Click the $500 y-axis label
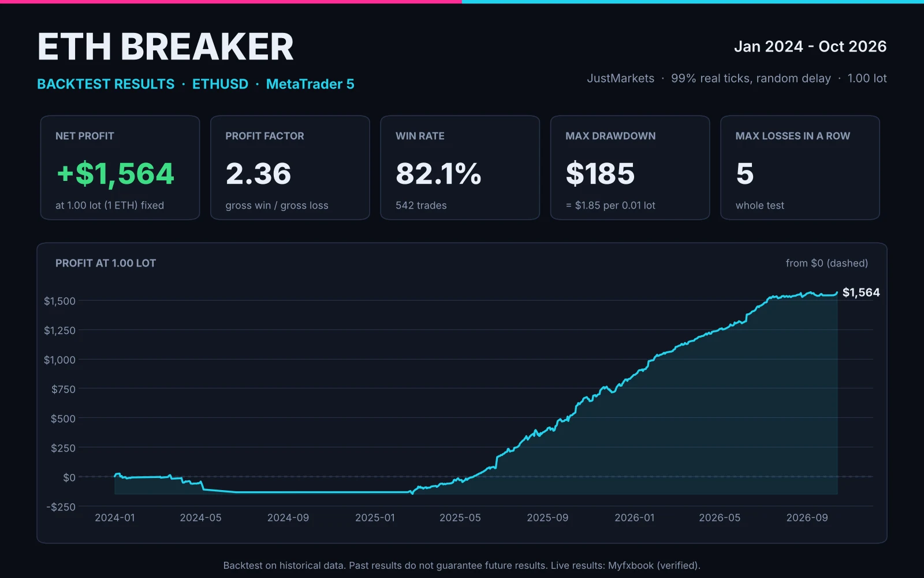The image size is (924, 578). point(63,419)
